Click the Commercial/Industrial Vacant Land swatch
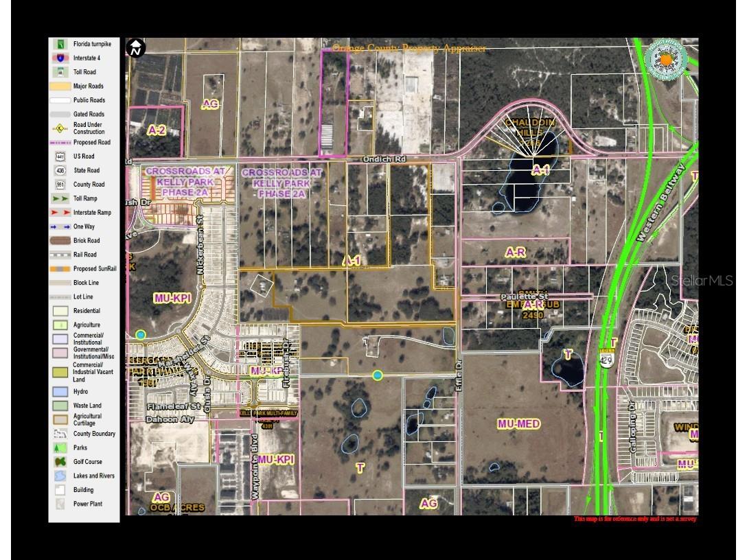This screenshot has height=560, width=747. pyautogui.click(x=60, y=373)
